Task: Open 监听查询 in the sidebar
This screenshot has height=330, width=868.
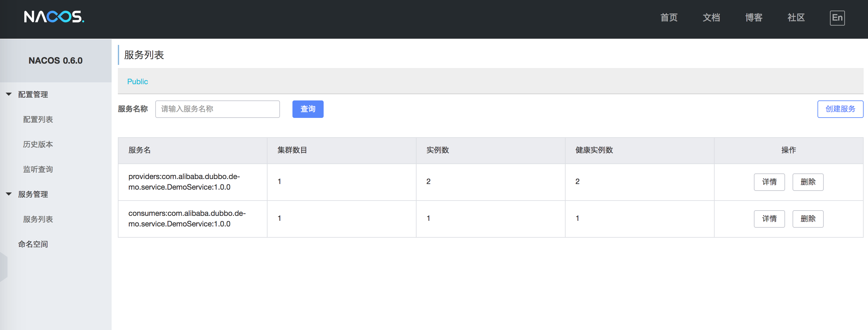Action: pyautogui.click(x=38, y=169)
